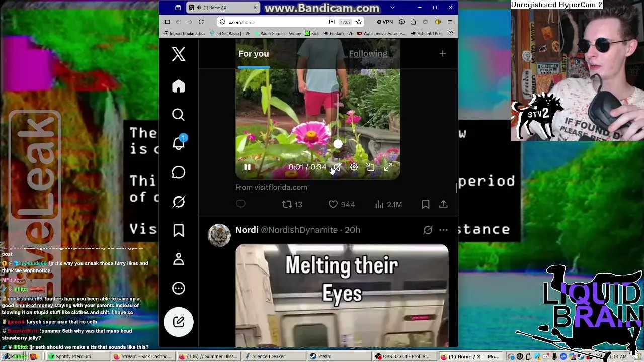Switch to the For you tab
Viewport: 644px width, 362px height.
pyautogui.click(x=254, y=54)
